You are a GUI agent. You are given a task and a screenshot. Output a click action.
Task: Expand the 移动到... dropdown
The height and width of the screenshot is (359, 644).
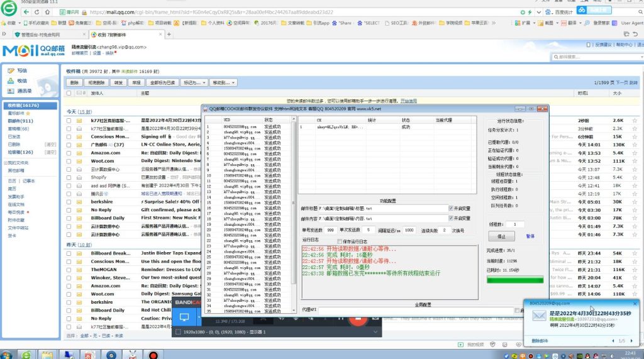(223, 82)
